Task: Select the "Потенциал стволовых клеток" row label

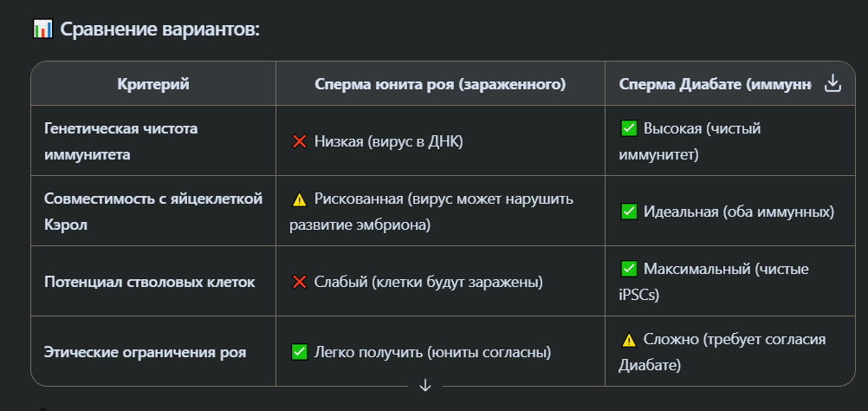Action: 149,282
